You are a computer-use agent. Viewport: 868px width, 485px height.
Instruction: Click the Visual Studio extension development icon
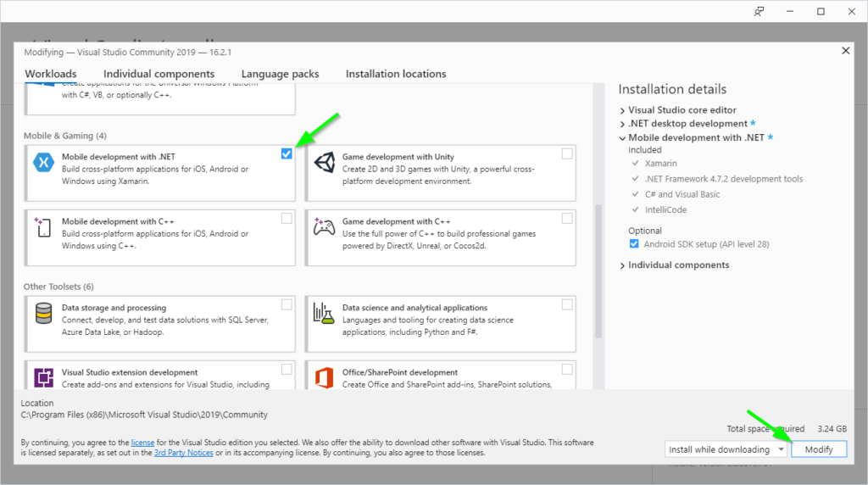[44, 377]
